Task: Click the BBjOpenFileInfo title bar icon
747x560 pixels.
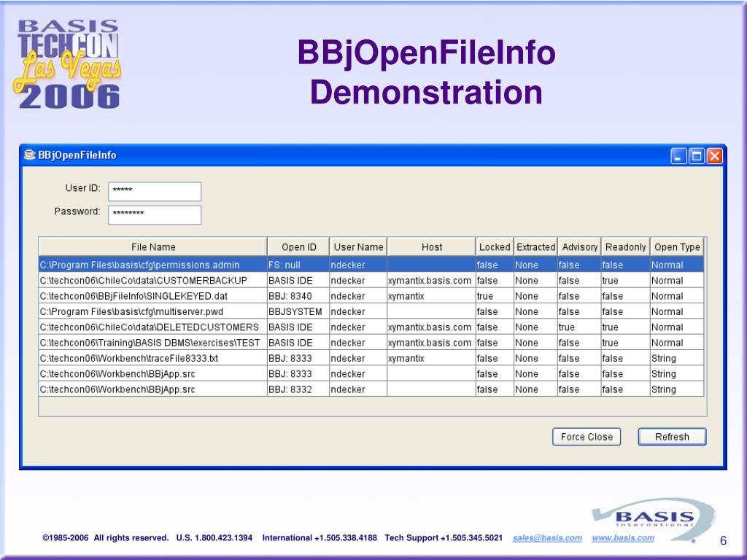Action: [29, 155]
